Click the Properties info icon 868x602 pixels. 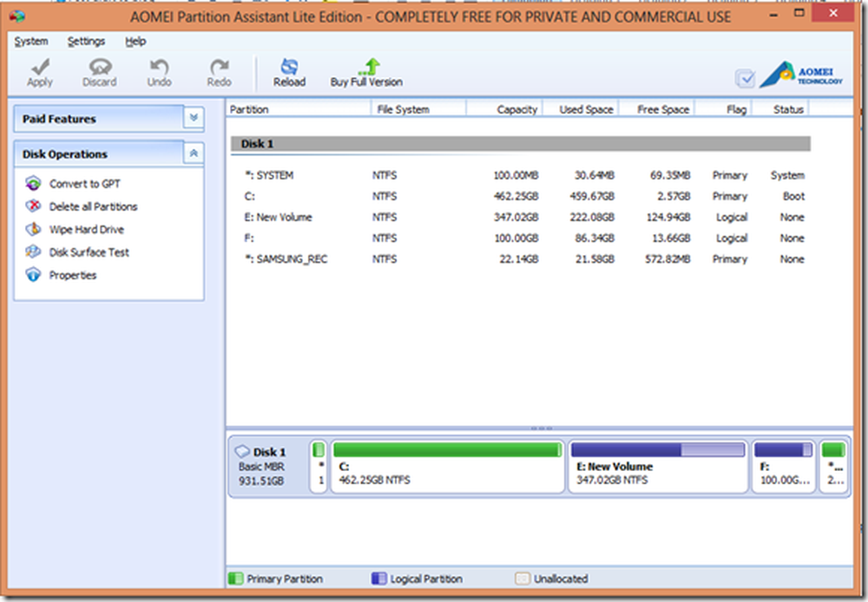click(33, 274)
